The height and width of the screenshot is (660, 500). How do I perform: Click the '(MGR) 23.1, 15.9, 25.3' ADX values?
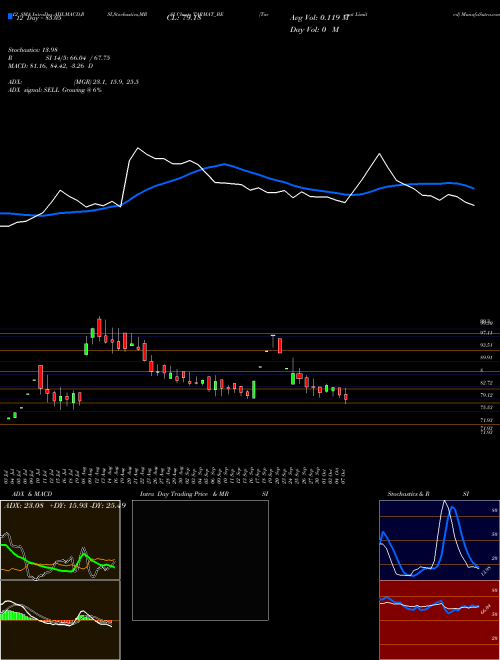106,82
